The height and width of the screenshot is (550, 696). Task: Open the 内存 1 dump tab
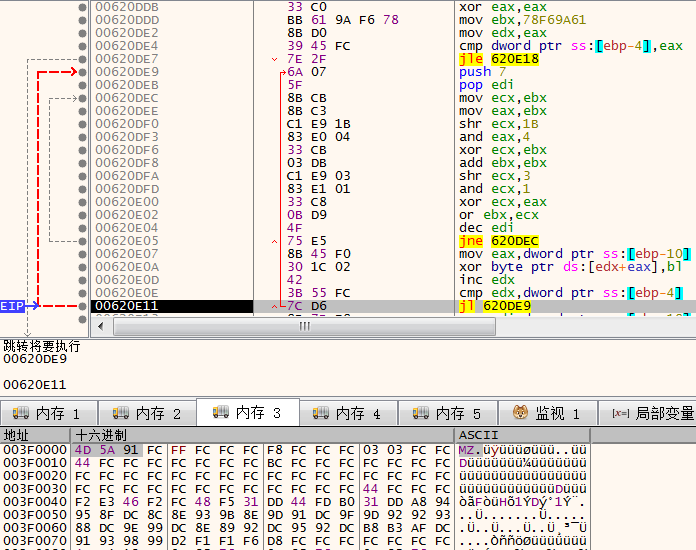click(x=49, y=414)
